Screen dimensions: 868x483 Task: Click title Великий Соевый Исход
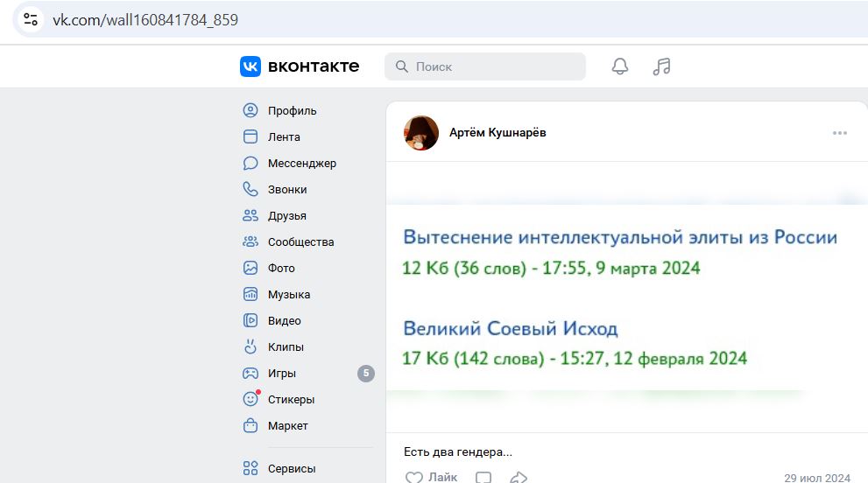(511, 328)
